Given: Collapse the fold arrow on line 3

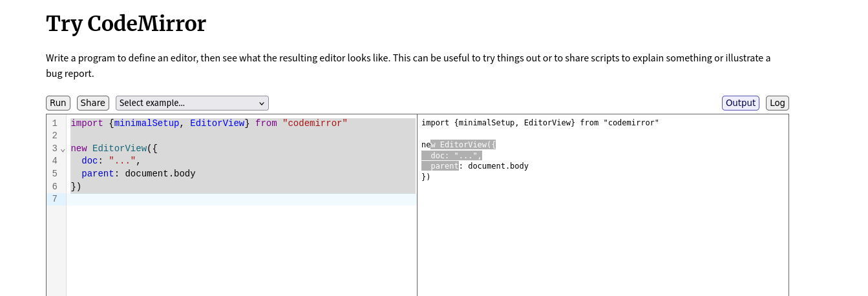Looking at the screenshot, I should 63,149.
